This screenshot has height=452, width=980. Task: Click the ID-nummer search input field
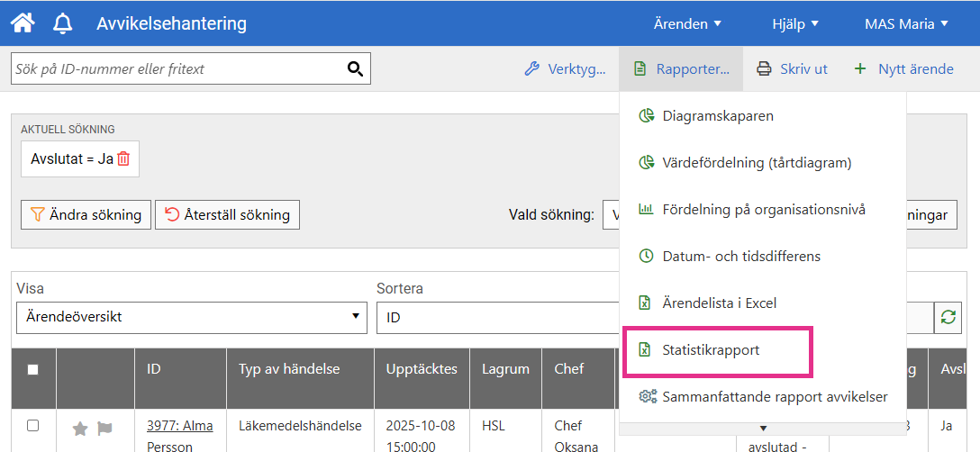[x=178, y=68]
